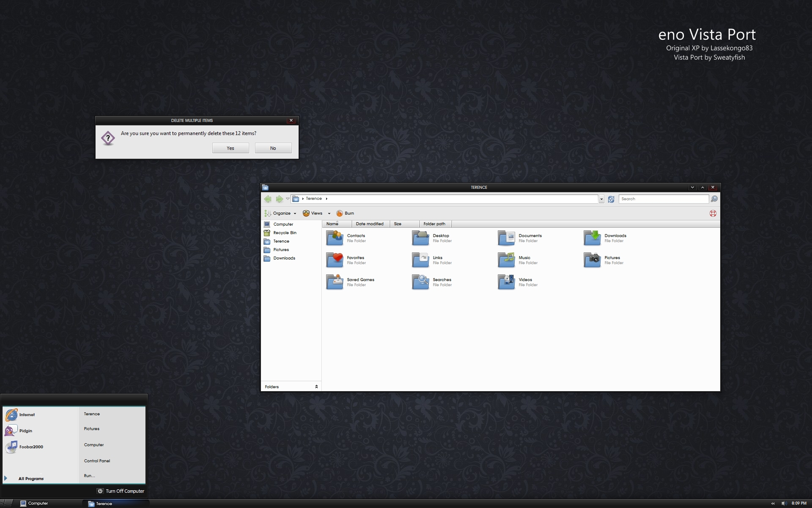Select the Contacts folder icon
Image resolution: width=812 pixels, height=508 pixels.
click(x=335, y=238)
